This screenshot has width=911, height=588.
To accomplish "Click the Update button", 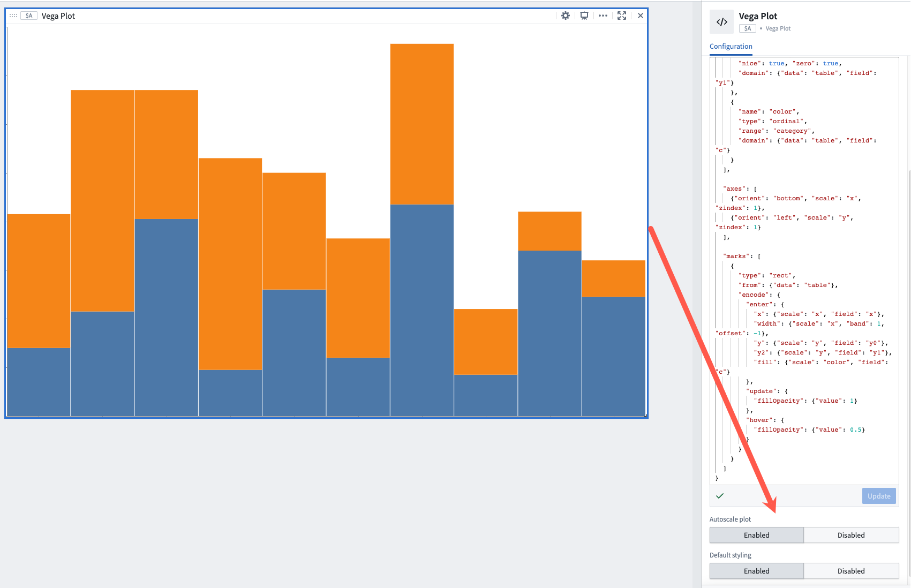I will tap(879, 496).
